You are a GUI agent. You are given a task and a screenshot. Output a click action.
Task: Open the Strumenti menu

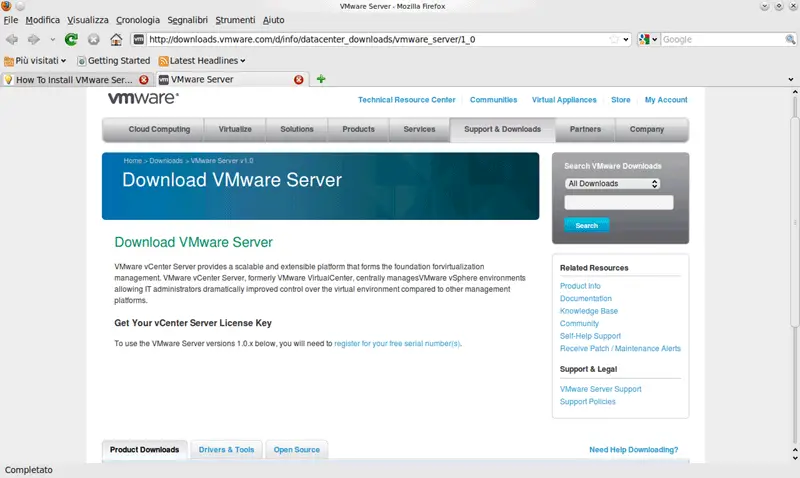click(x=235, y=20)
